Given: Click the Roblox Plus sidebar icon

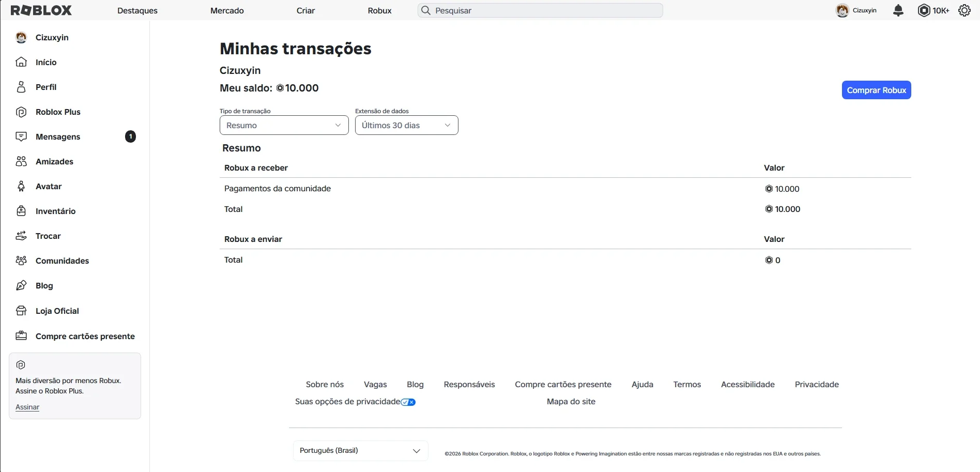Looking at the screenshot, I should 21,112.
